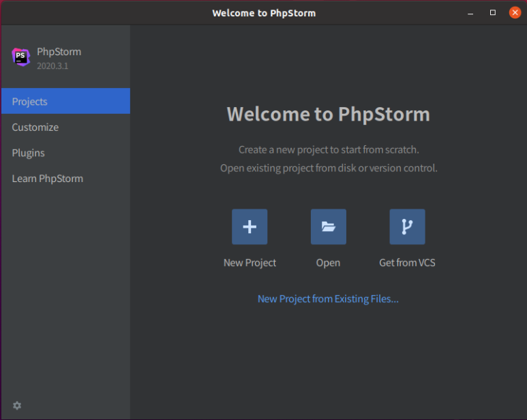Click the New Project text label
This screenshot has width=527, height=420.
coord(250,262)
